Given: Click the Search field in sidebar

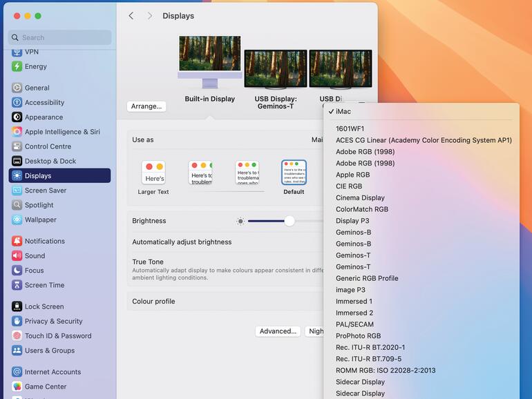Looking at the screenshot, I should point(59,38).
